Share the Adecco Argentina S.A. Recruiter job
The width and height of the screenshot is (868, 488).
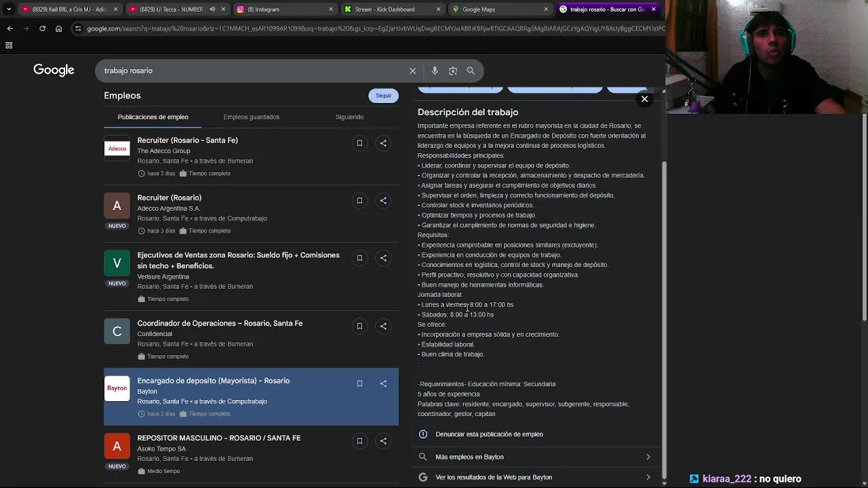click(x=383, y=201)
